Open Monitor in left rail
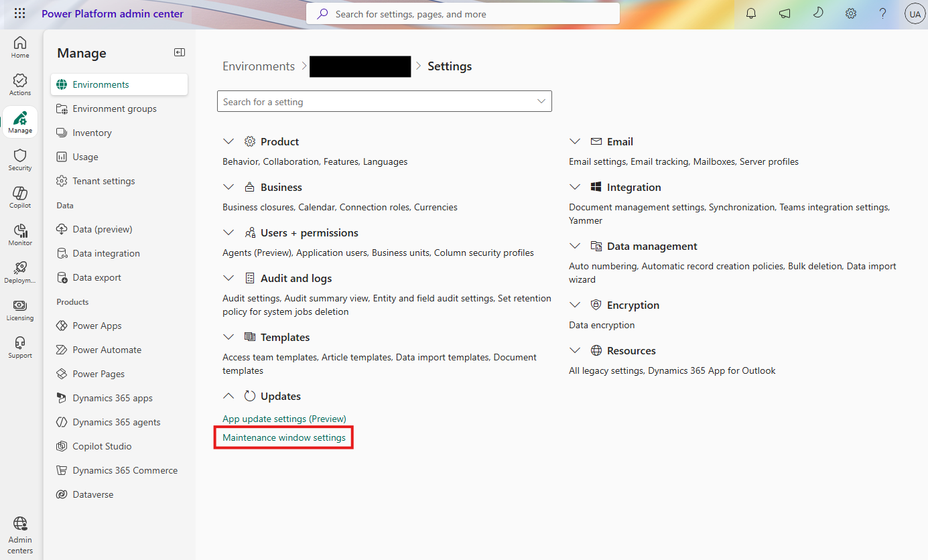The image size is (928, 560). (20, 235)
